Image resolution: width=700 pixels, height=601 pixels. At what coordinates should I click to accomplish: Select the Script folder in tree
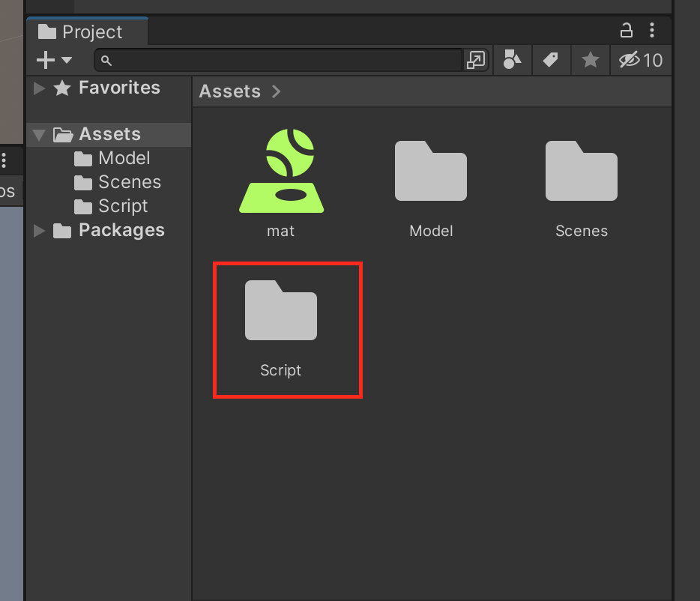[123, 207]
